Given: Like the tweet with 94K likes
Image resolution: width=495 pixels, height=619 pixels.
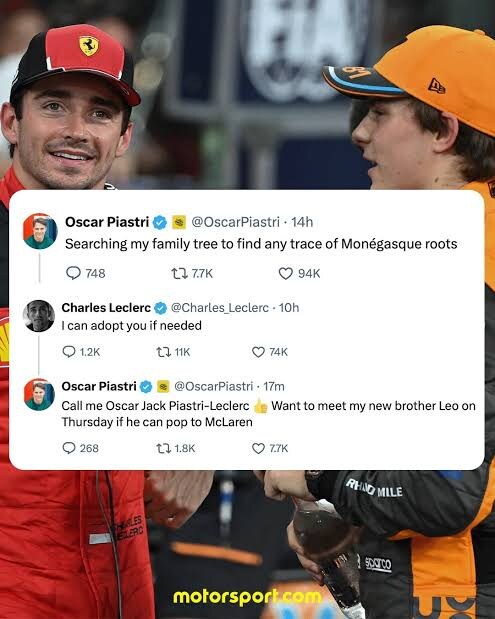Looking at the screenshot, I should 285,273.
